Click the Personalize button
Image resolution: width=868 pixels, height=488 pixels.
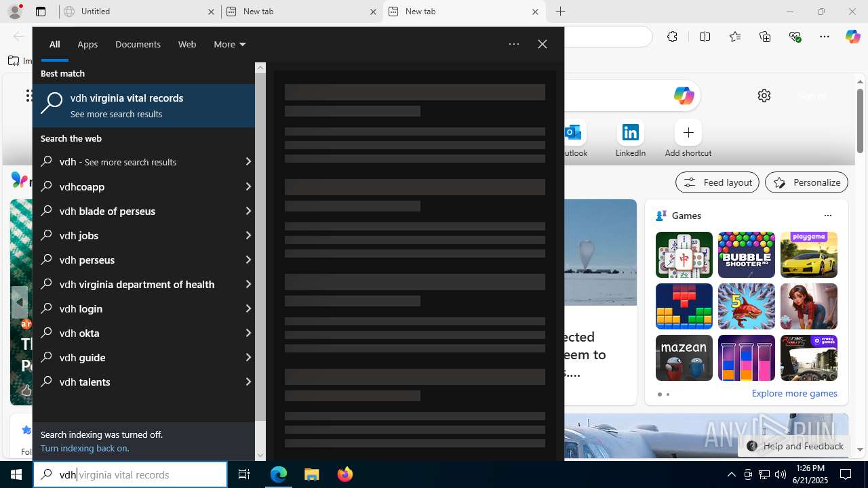click(806, 182)
